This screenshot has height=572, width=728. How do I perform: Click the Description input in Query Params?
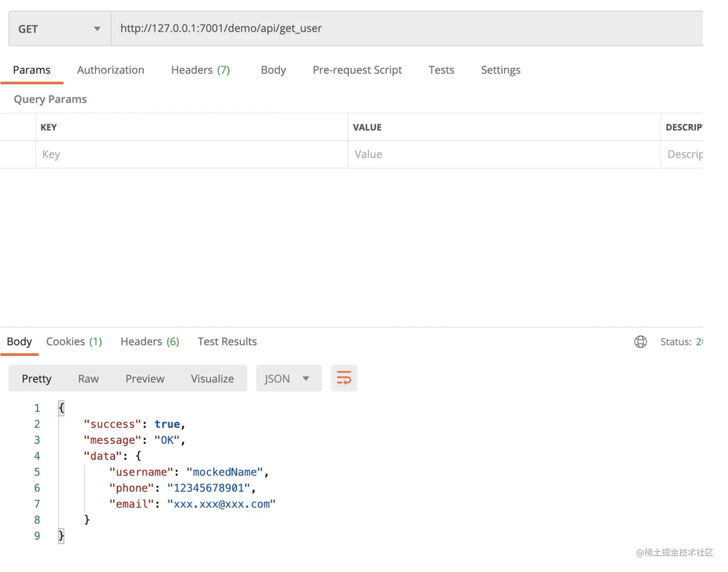[x=682, y=154]
